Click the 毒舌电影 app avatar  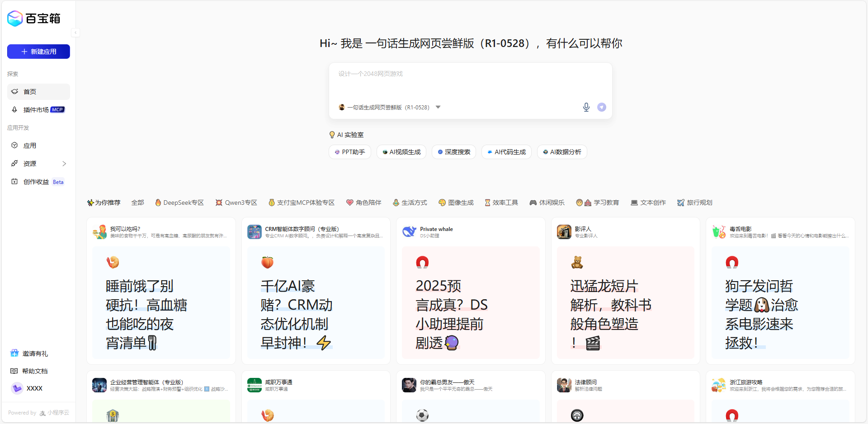pos(719,232)
